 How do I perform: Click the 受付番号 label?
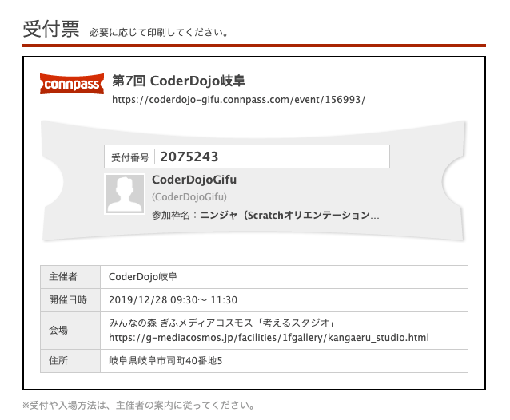129,157
